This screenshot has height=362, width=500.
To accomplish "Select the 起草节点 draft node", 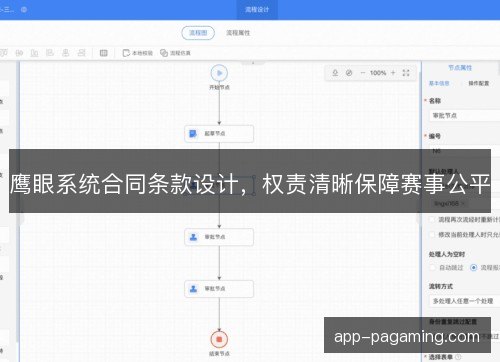I will tap(219, 134).
